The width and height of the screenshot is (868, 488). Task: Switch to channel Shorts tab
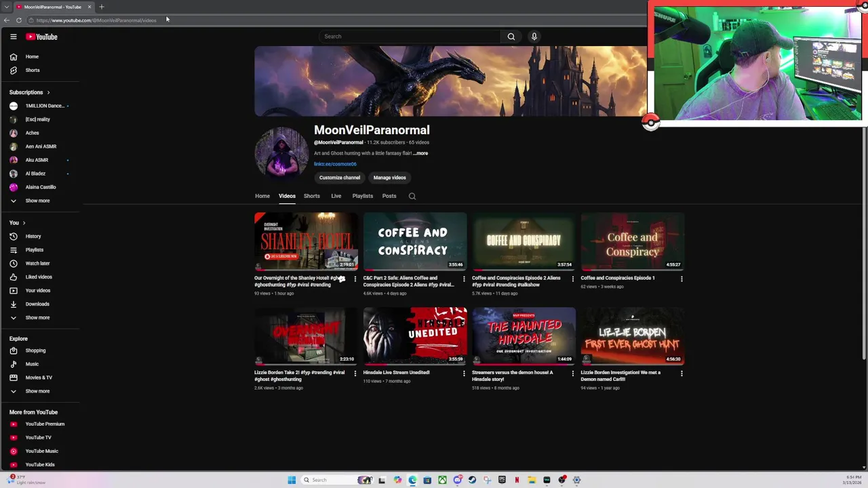(311, 196)
